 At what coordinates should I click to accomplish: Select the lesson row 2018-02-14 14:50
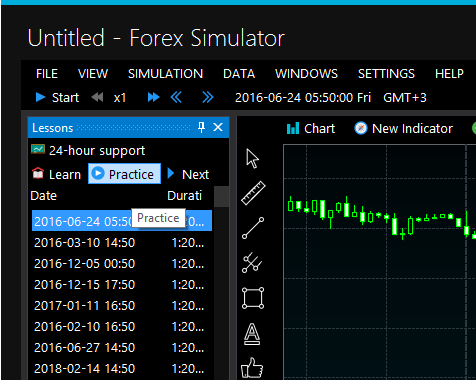(122, 369)
